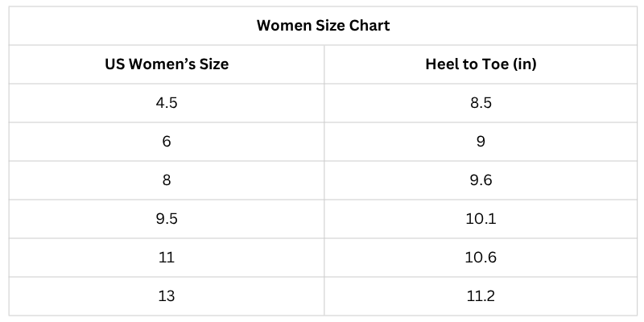This screenshot has height=322, width=644.
Task: Click the 10.1 heel to toe cell
Action: (x=481, y=219)
